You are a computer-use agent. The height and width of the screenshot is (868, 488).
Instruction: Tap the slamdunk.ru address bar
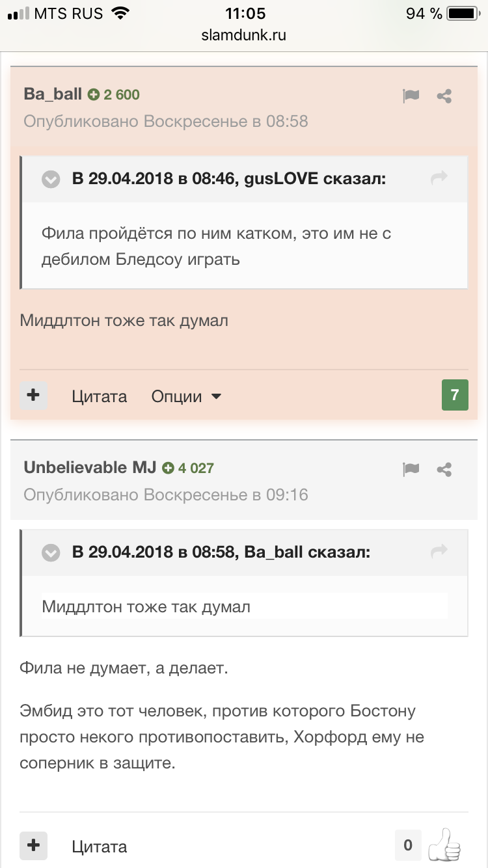(244, 35)
